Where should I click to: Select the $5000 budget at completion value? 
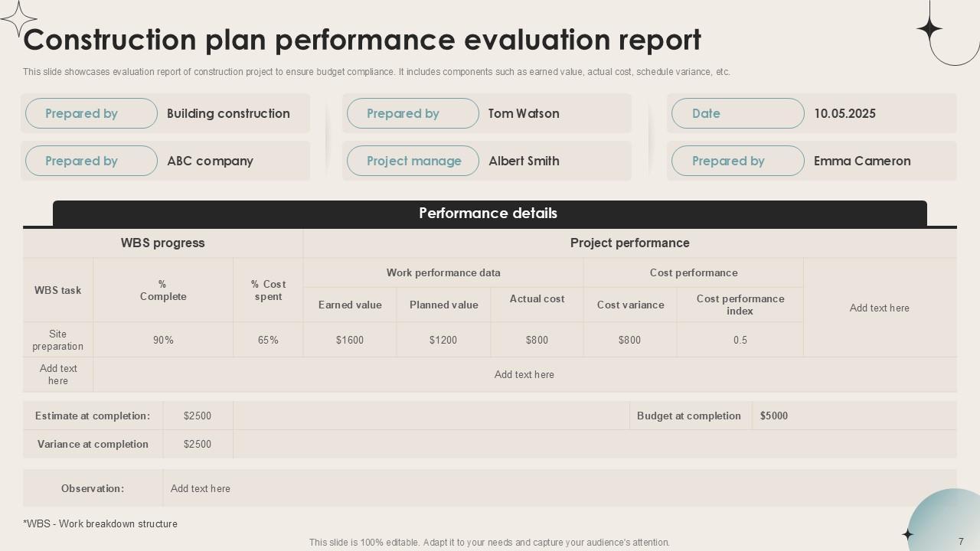[774, 416]
